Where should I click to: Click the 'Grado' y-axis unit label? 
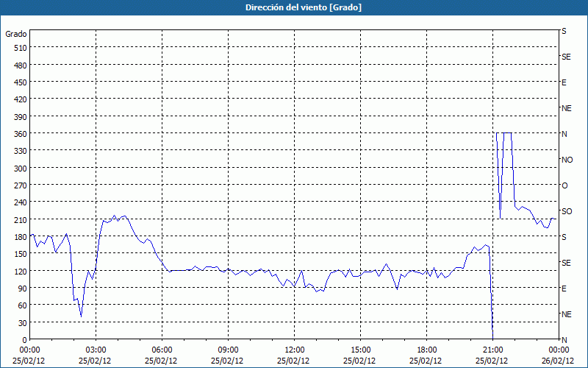point(16,34)
